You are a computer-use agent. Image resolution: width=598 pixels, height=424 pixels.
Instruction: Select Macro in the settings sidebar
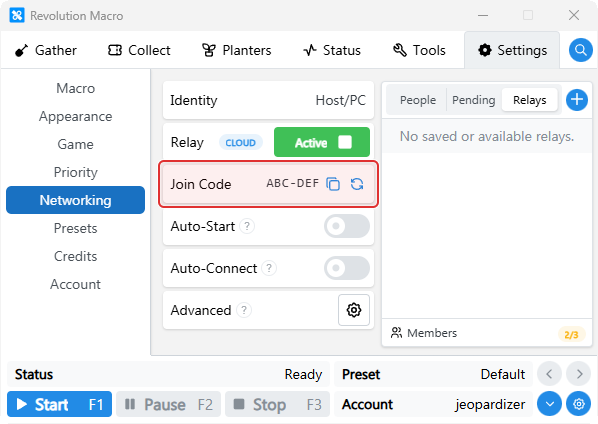click(76, 88)
